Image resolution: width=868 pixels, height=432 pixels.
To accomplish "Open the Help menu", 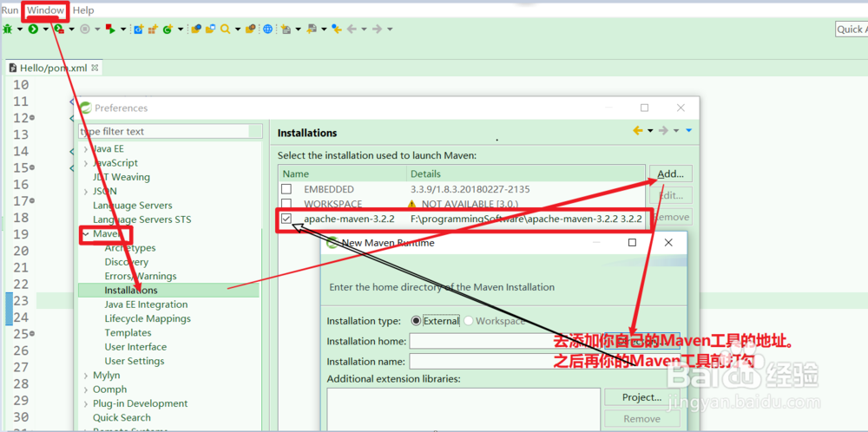I will point(83,10).
